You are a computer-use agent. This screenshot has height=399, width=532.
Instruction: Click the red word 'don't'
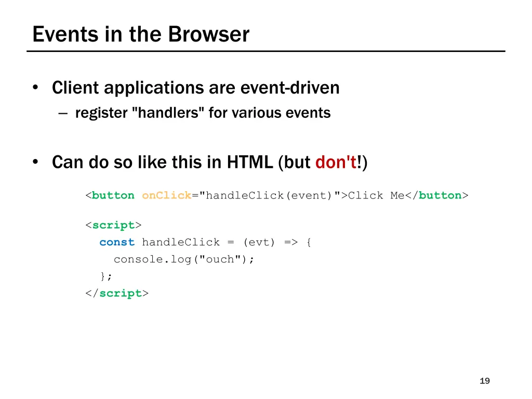coord(336,162)
